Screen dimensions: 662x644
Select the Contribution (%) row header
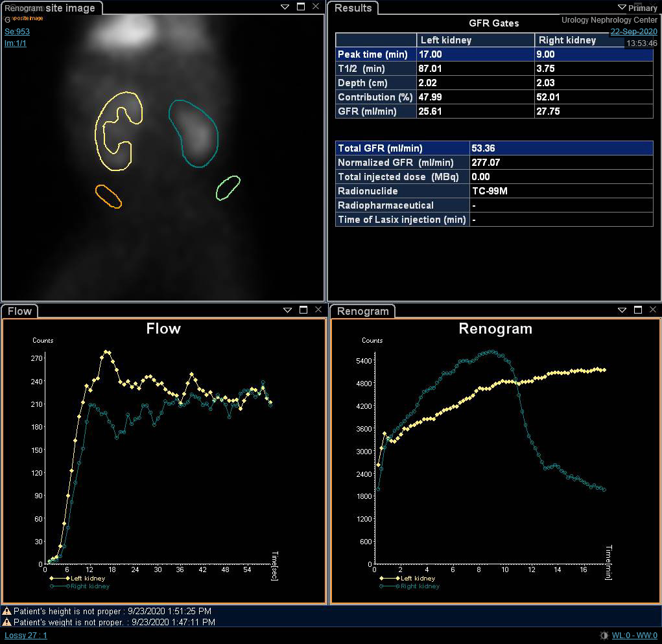click(x=376, y=97)
